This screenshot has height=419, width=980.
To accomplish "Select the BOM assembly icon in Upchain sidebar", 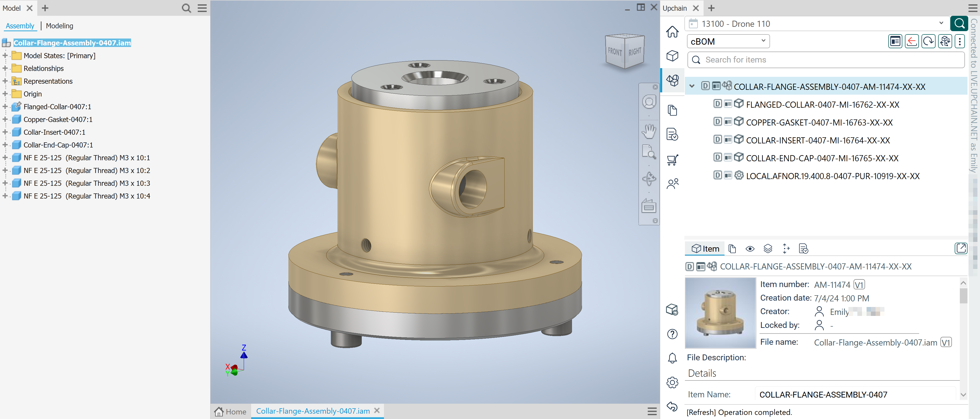I will pos(672,80).
